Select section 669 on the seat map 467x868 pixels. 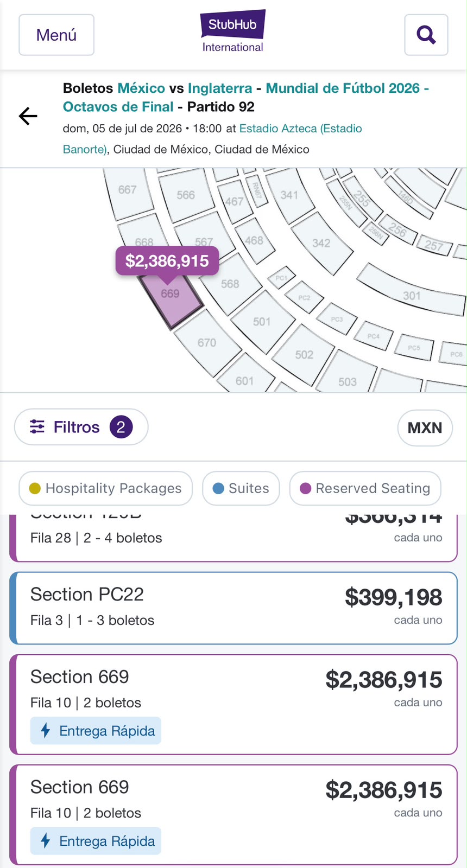pyautogui.click(x=171, y=298)
